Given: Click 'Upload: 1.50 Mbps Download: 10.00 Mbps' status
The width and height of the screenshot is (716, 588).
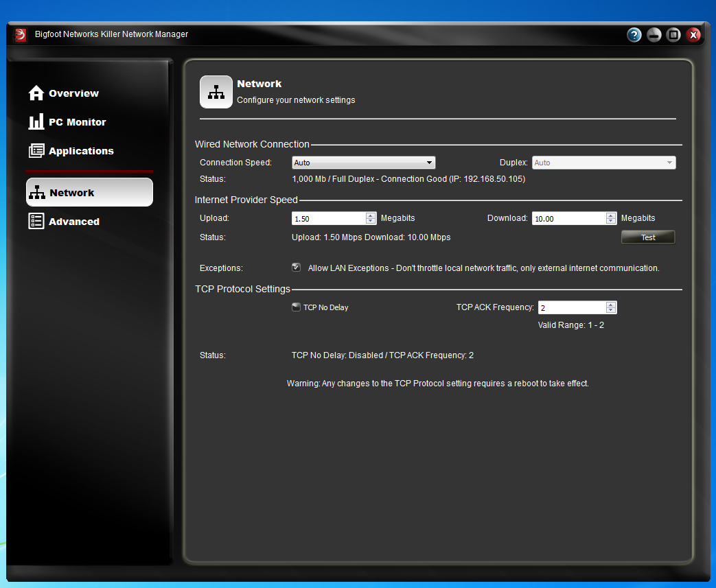Looking at the screenshot, I should click(x=371, y=237).
